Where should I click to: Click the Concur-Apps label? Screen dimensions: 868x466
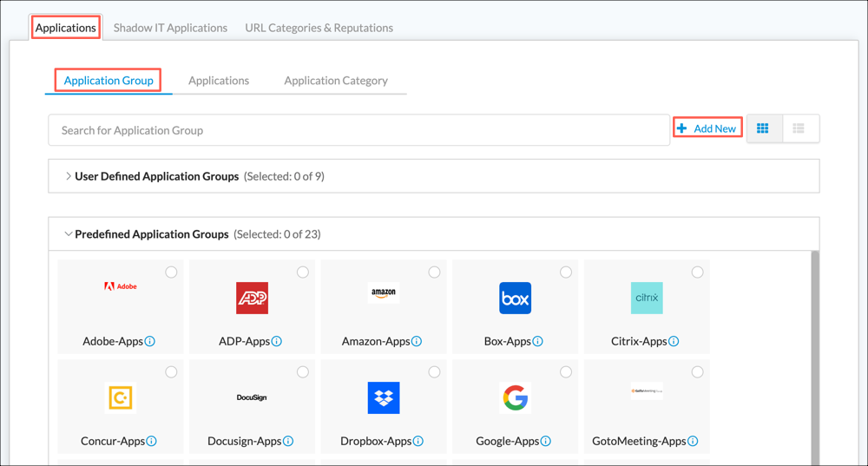113,441
